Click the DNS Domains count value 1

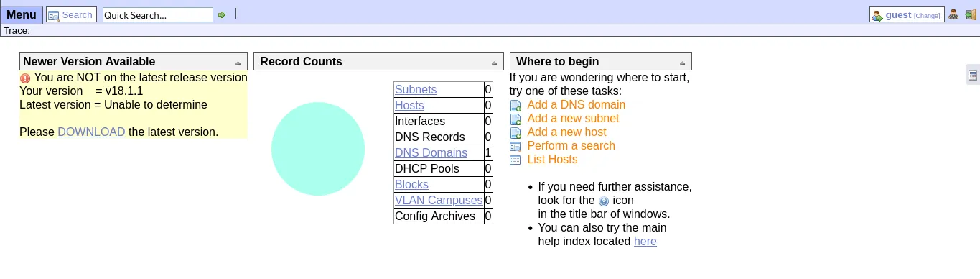tap(488, 152)
